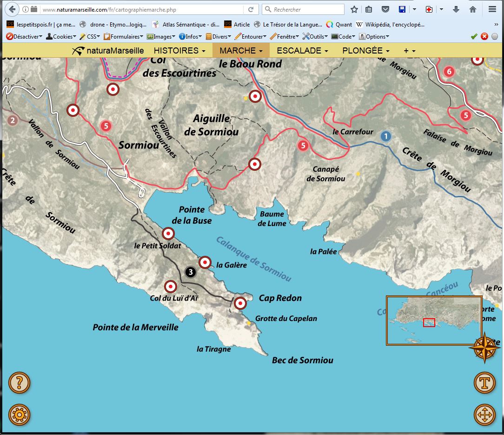Open the gear settings button
The image size is (504, 435).
point(19,415)
